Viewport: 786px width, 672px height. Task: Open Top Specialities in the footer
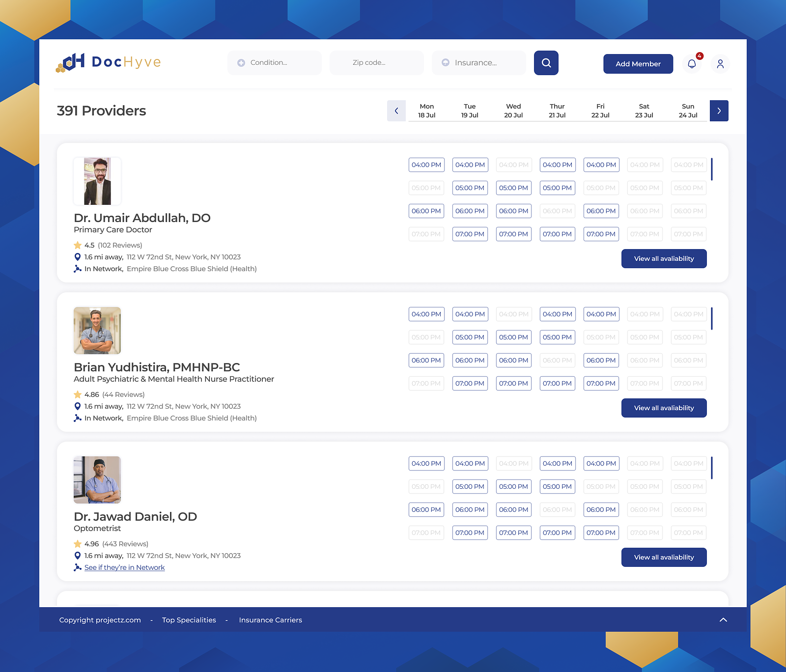[189, 620]
